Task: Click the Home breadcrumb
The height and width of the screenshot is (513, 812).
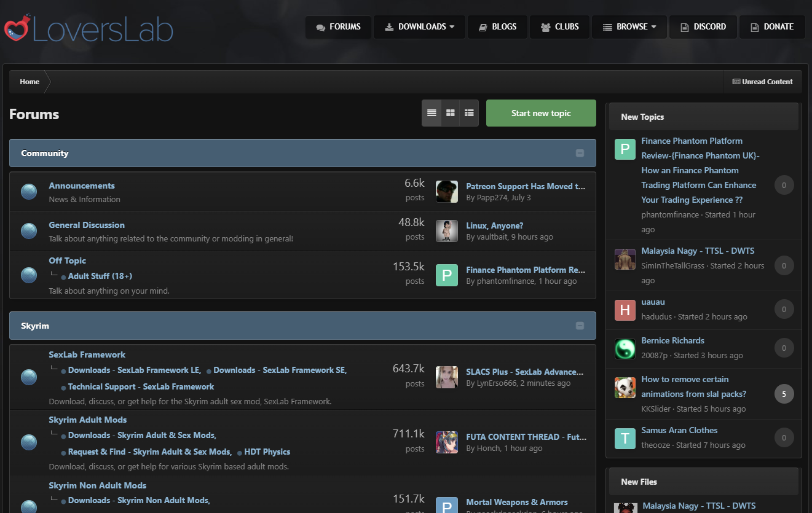Action: pos(30,82)
